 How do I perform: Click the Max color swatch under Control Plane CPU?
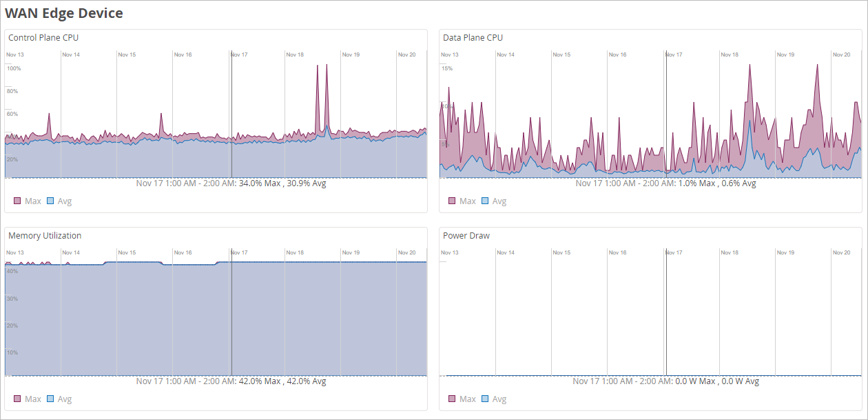click(17, 201)
